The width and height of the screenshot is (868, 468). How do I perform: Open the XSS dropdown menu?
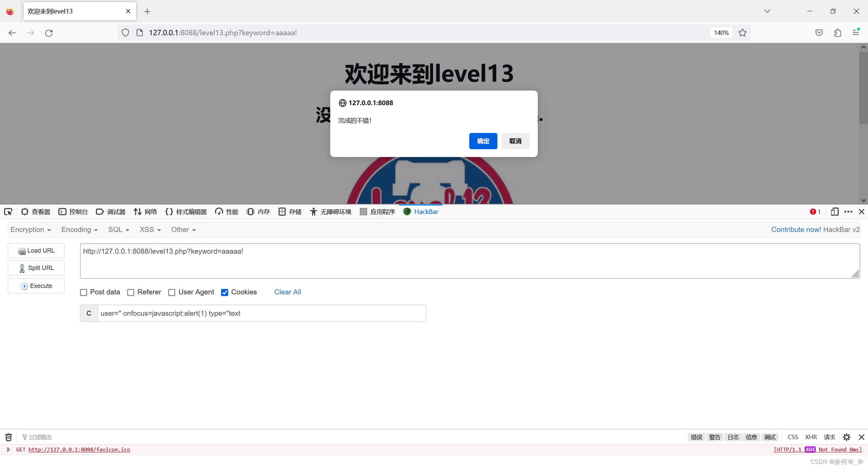tap(149, 229)
